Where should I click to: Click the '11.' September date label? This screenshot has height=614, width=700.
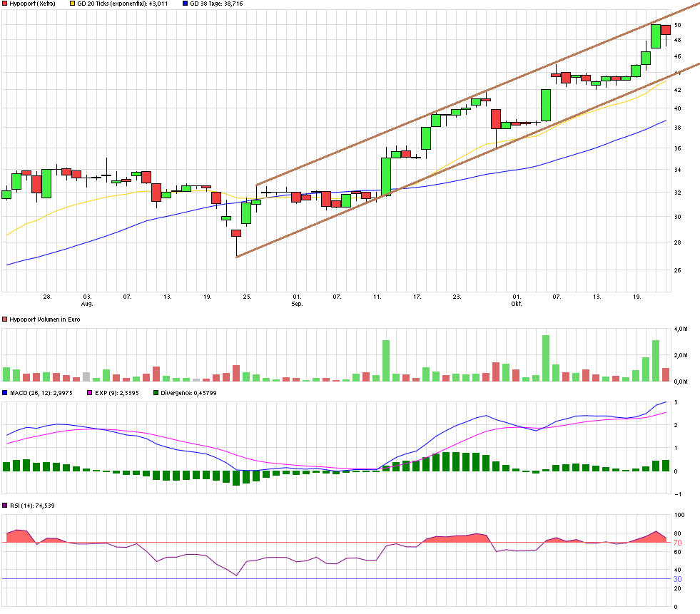(377, 297)
